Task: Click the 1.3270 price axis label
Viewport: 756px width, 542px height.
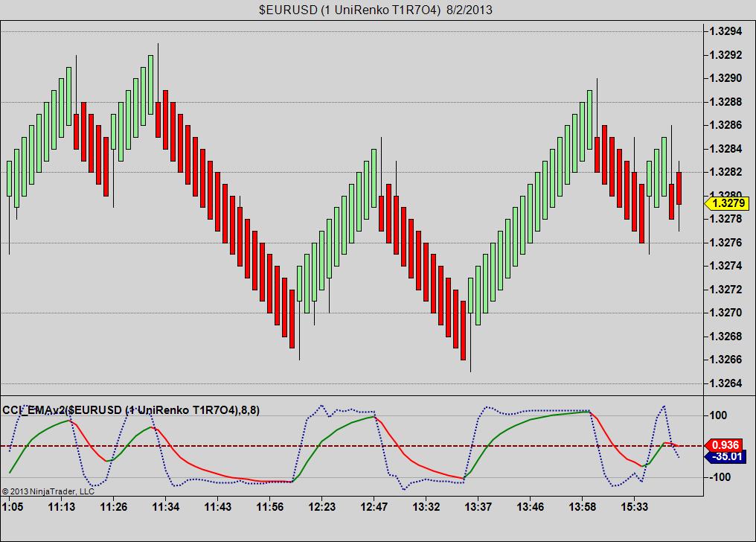Action: pos(725,313)
